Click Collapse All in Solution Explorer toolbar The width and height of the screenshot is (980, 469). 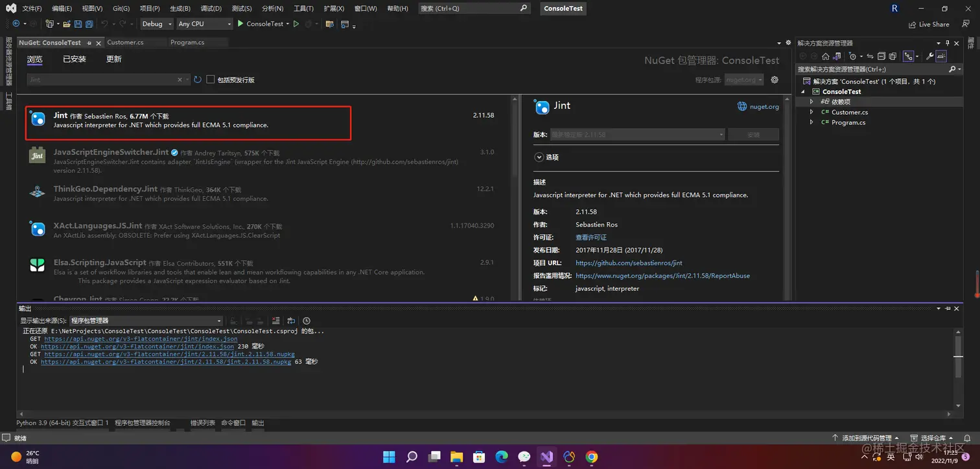click(881, 56)
